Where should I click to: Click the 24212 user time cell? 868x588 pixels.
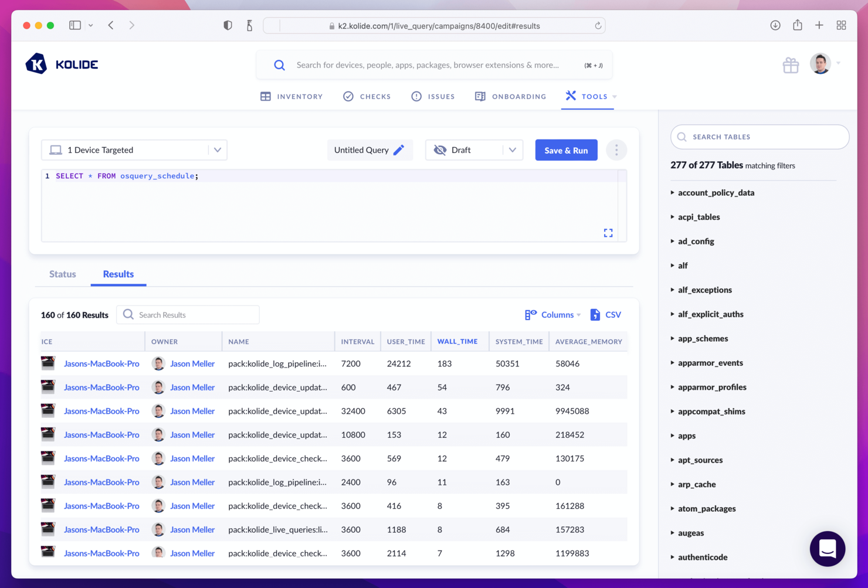pos(398,363)
